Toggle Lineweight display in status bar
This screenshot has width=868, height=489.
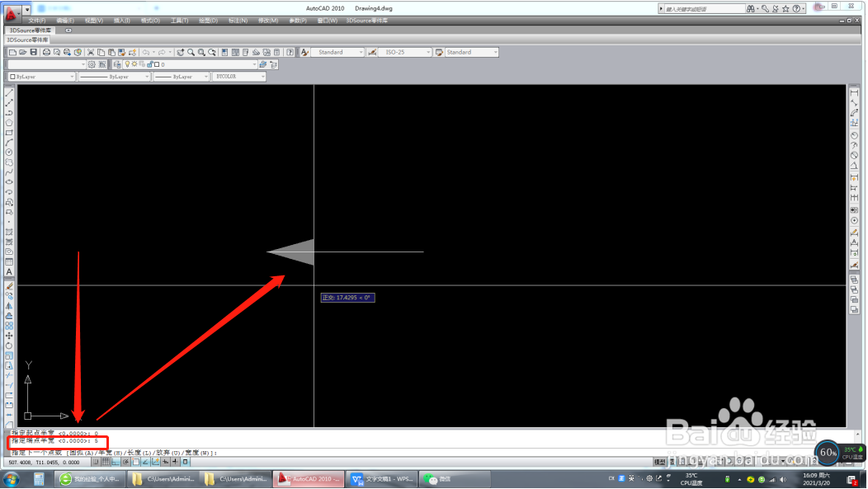coord(176,461)
